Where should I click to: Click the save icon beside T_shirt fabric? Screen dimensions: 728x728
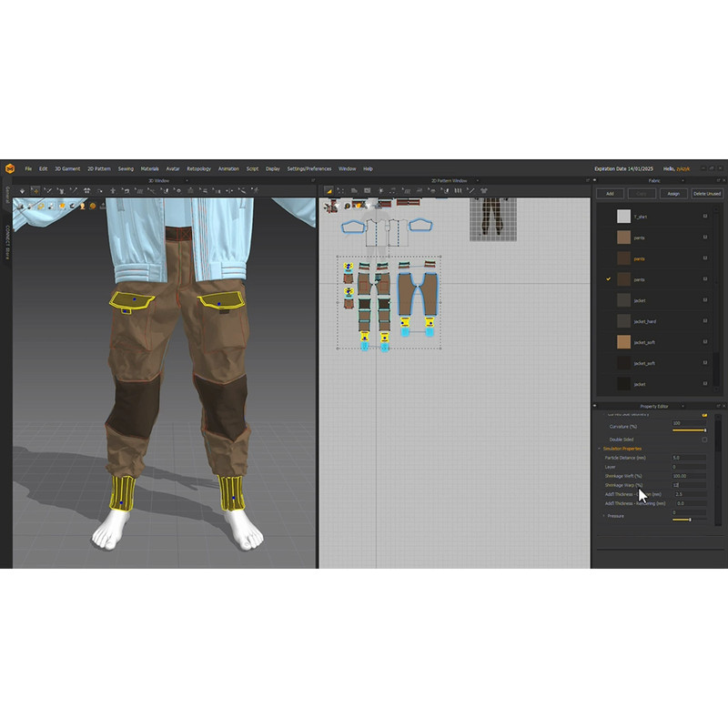pyautogui.click(x=704, y=217)
